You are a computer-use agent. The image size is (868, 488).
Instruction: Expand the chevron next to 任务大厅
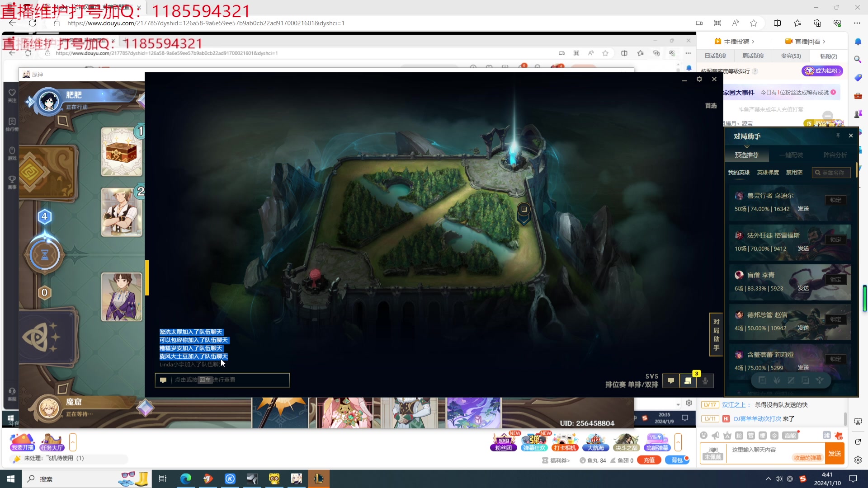click(73, 442)
